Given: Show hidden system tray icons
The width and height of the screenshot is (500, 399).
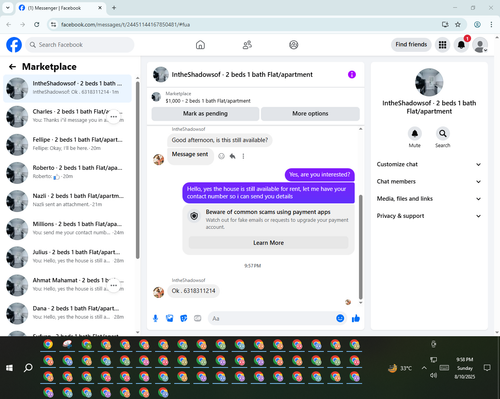Looking at the screenshot, I should pyautogui.click(x=424, y=368).
